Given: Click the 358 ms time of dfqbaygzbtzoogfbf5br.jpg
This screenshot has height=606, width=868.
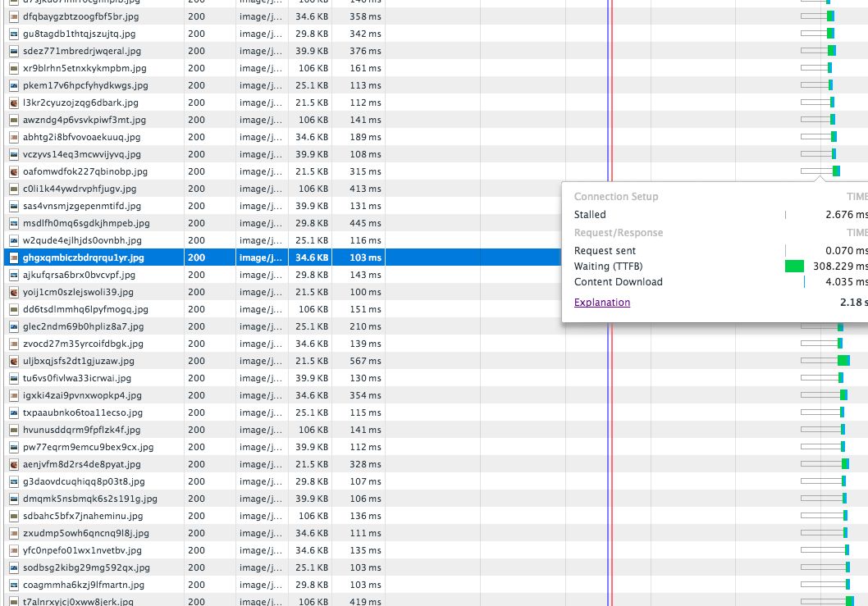Looking at the screenshot, I should tap(365, 16).
